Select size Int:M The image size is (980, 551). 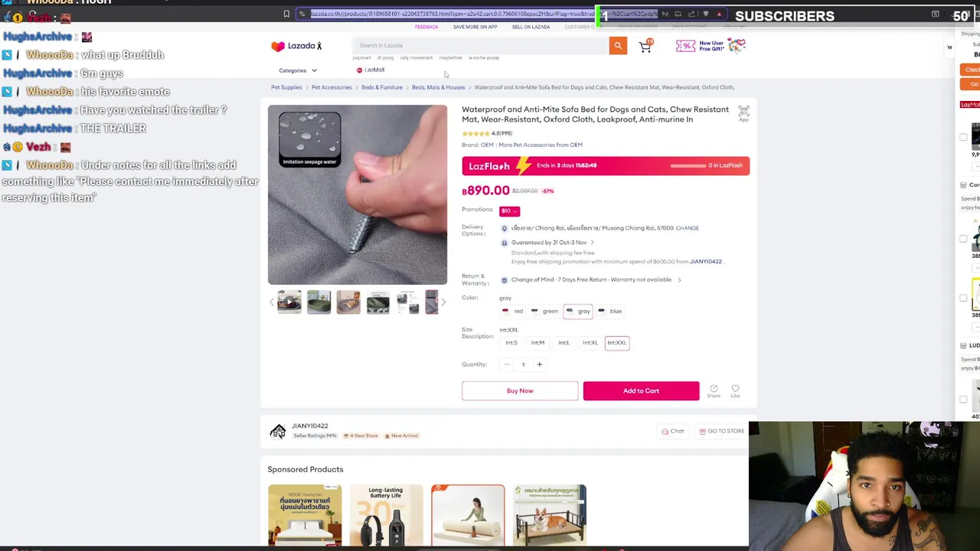537,343
